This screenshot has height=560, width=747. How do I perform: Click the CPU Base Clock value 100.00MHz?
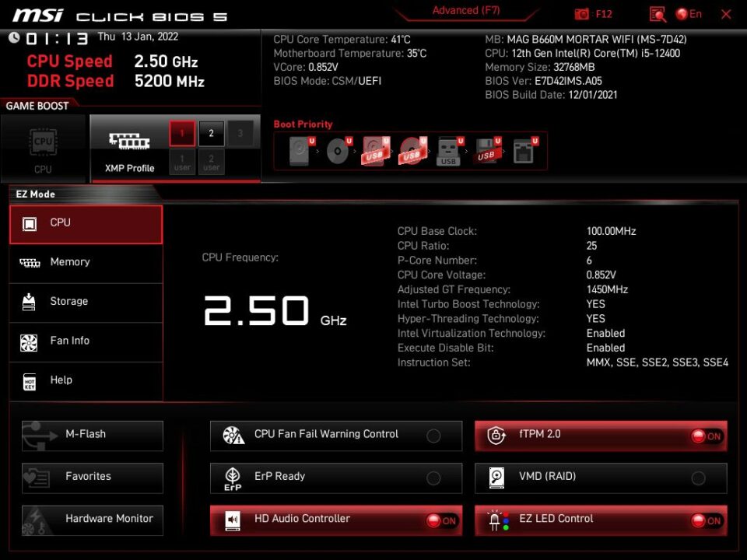tap(612, 231)
